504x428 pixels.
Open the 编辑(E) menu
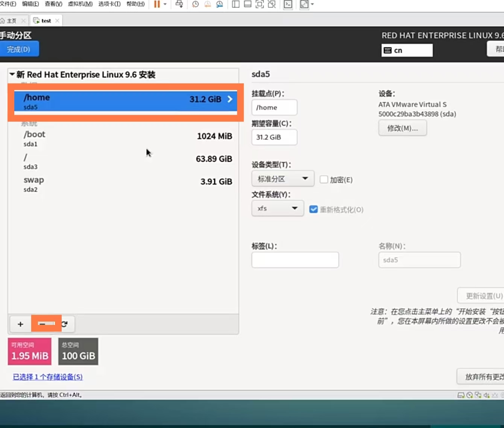point(30,4)
